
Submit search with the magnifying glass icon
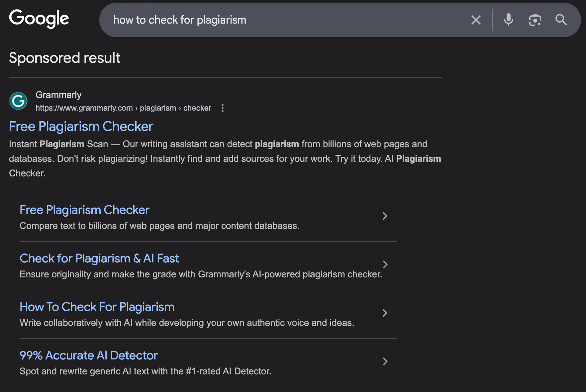coord(561,20)
